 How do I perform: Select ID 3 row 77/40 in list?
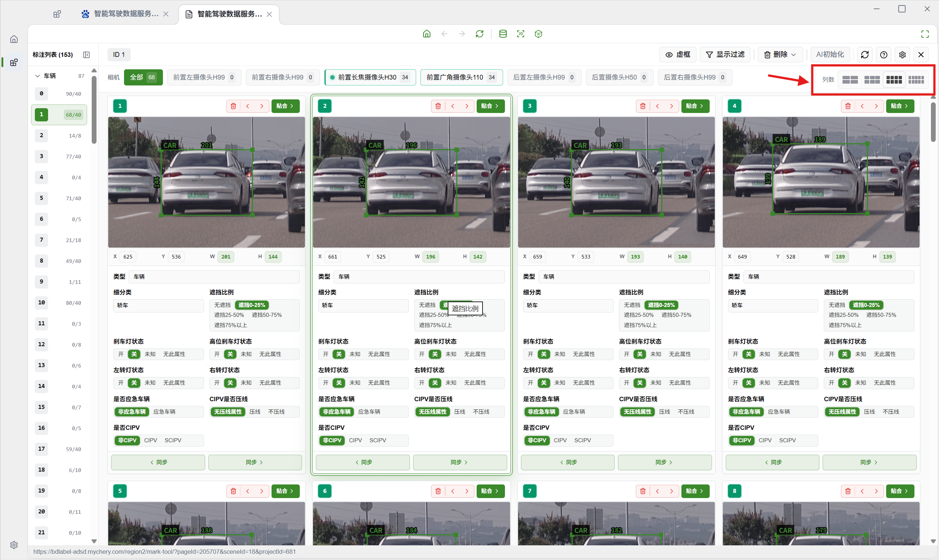point(59,157)
